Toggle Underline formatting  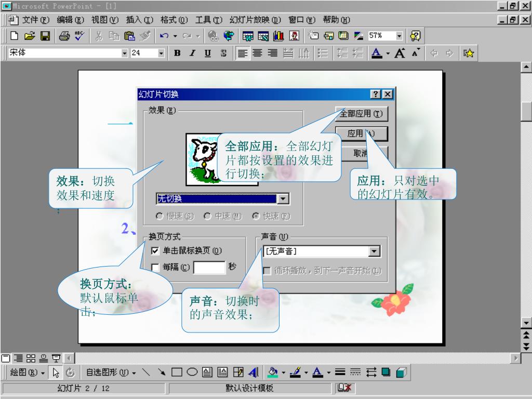[208, 53]
